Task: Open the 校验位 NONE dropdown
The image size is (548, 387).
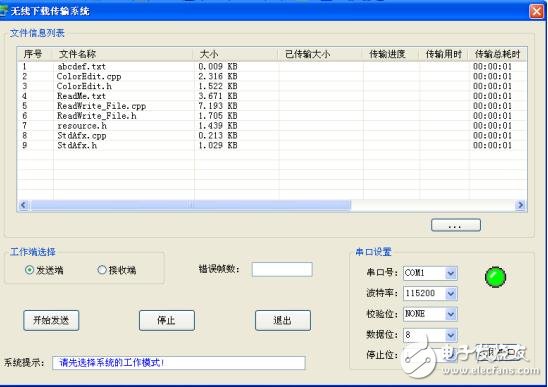Action: coord(450,314)
